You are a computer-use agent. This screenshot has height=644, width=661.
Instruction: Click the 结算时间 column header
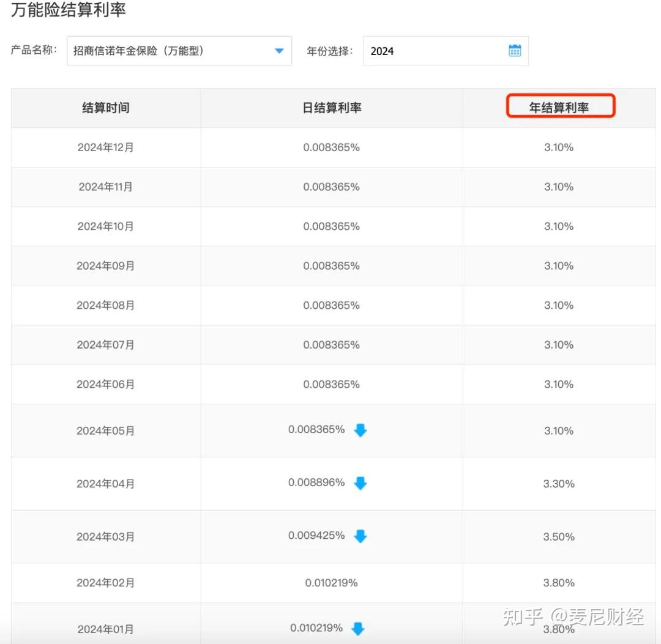(x=106, y=108)
